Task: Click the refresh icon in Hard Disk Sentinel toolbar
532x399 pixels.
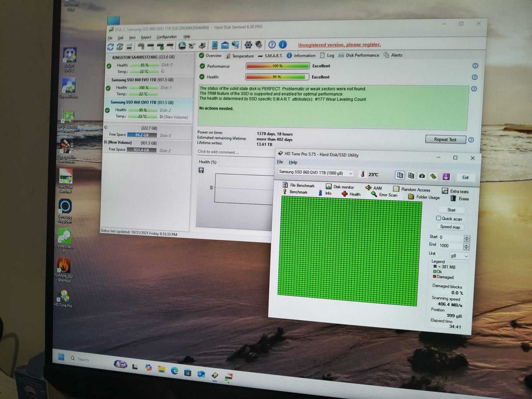Action: pos(110,47)
